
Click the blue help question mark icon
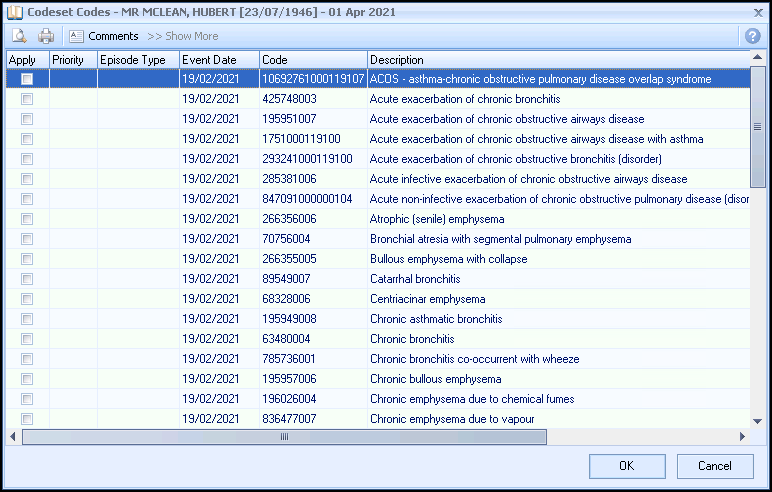tap(752, 36)
